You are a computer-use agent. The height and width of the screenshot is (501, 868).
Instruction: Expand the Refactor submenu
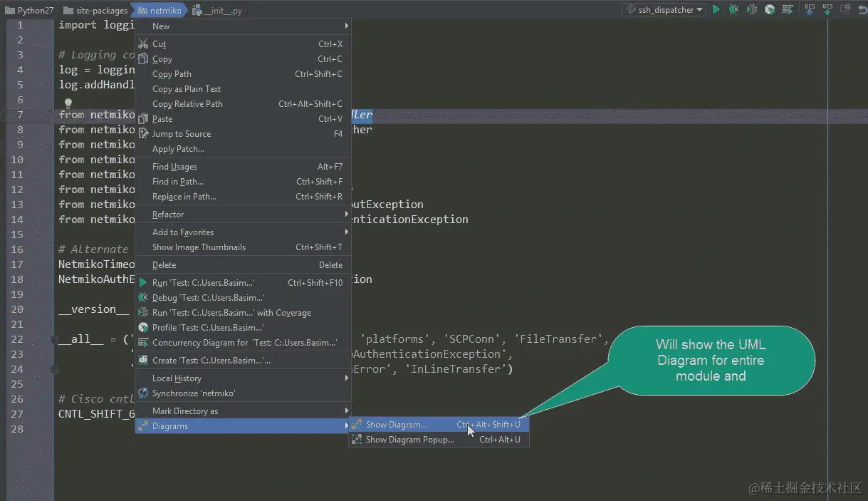244,215
